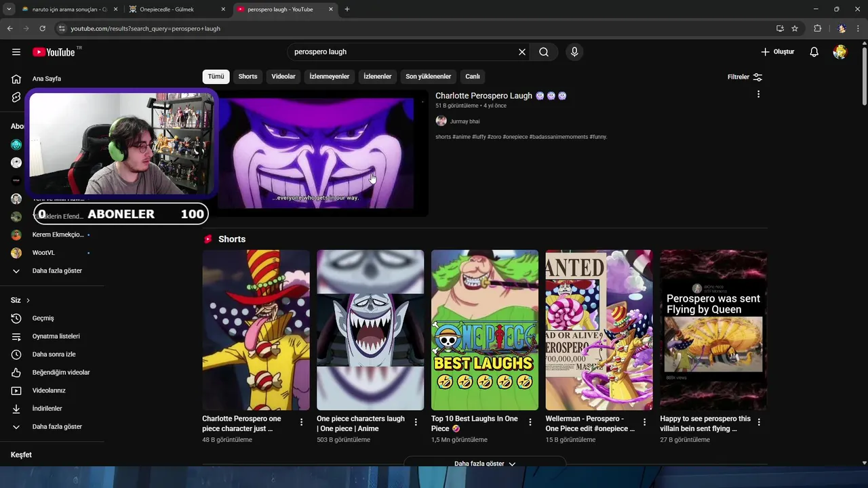The height and width of the screenshot is (488, 868).
Task: Open the notifications bell
Action: click(814, 52)
